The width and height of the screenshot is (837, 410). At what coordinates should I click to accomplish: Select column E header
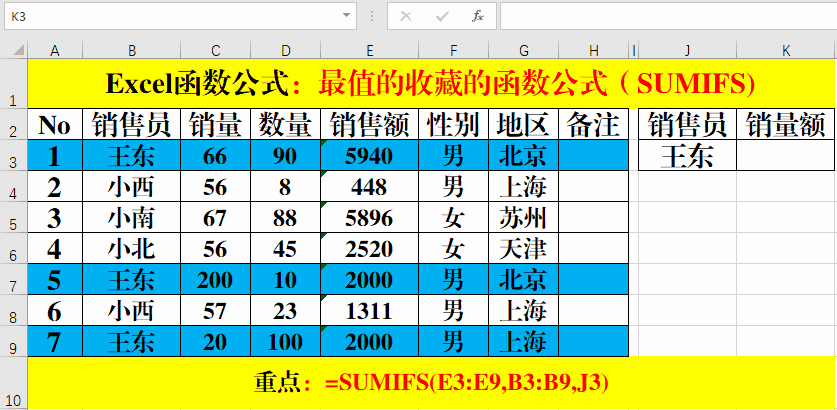tap(370, 50)
